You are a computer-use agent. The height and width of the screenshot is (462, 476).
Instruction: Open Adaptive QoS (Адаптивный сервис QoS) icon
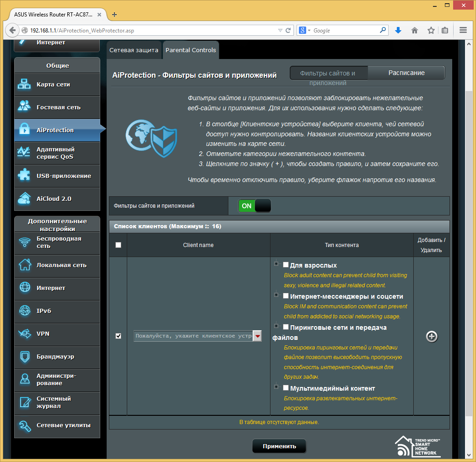[24, 151]
